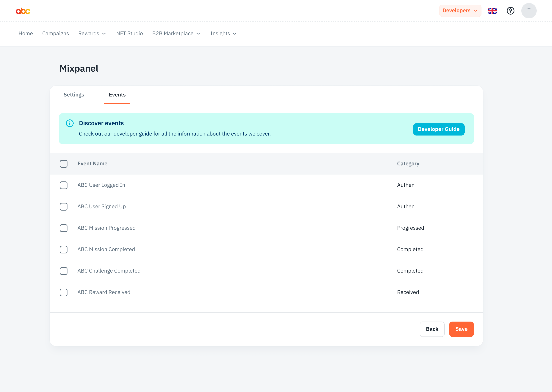552x392 pixels.
Task: Open the Insights dropdown menu
Action: tap(223, 33)
